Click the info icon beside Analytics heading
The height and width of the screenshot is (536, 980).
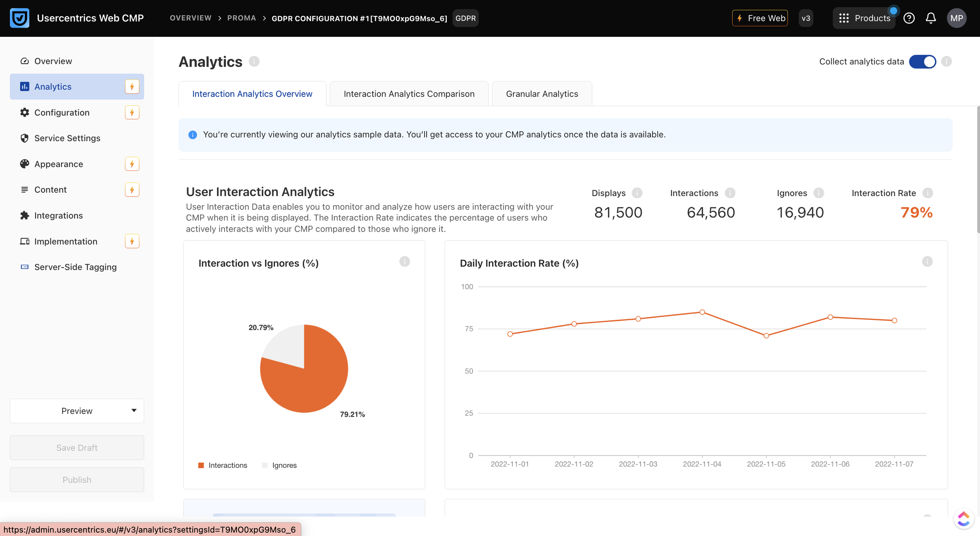(254, 61)
